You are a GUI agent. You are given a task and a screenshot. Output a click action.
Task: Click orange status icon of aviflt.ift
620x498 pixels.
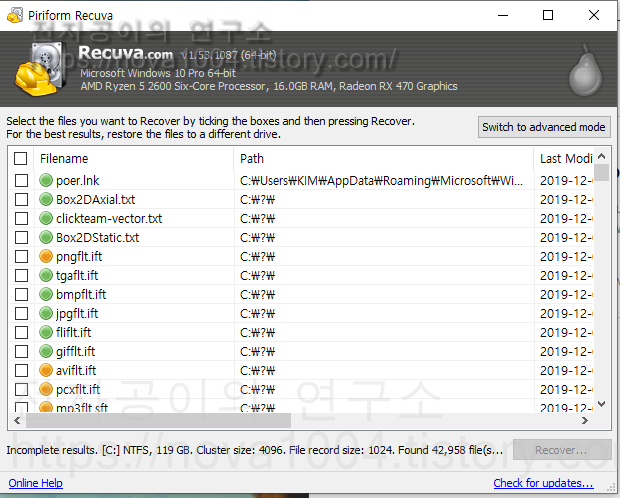(46, 370)
